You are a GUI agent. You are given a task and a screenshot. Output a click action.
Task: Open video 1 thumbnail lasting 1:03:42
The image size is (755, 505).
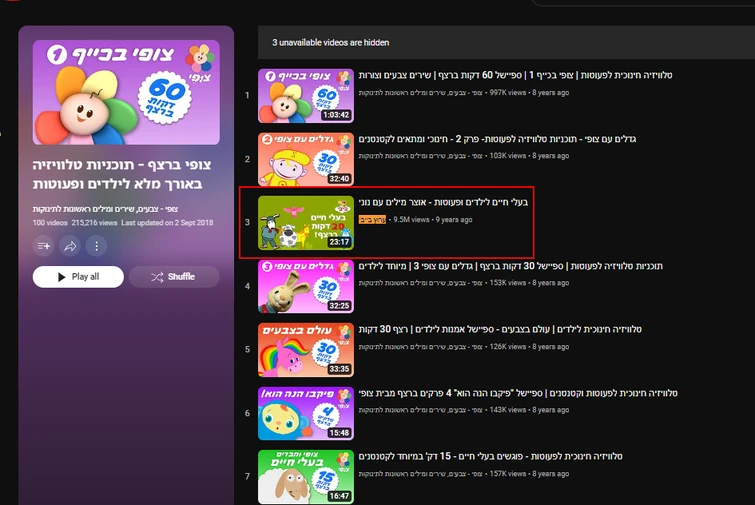[x=306, y=96]
